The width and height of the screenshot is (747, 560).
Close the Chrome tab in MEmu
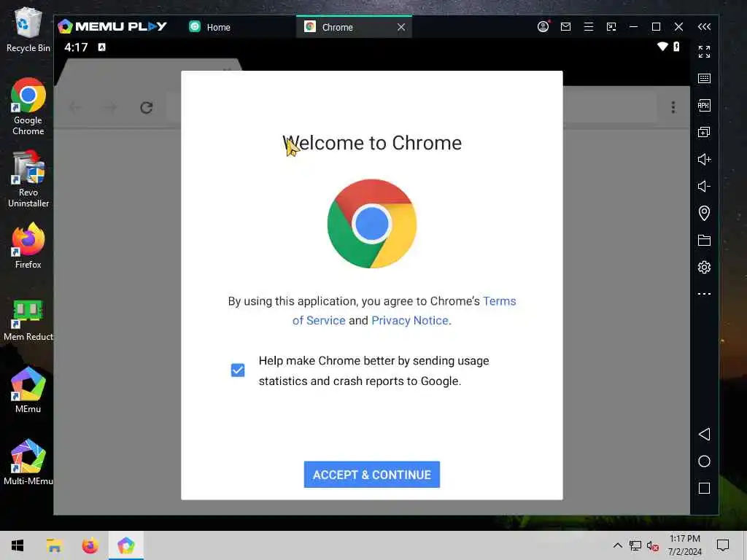(401, 27)
